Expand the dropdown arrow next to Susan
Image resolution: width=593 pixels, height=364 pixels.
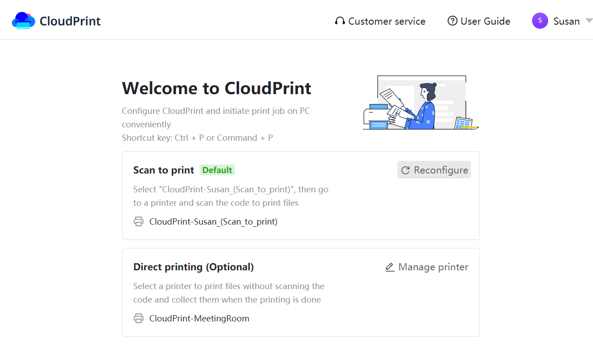[588, 21]
